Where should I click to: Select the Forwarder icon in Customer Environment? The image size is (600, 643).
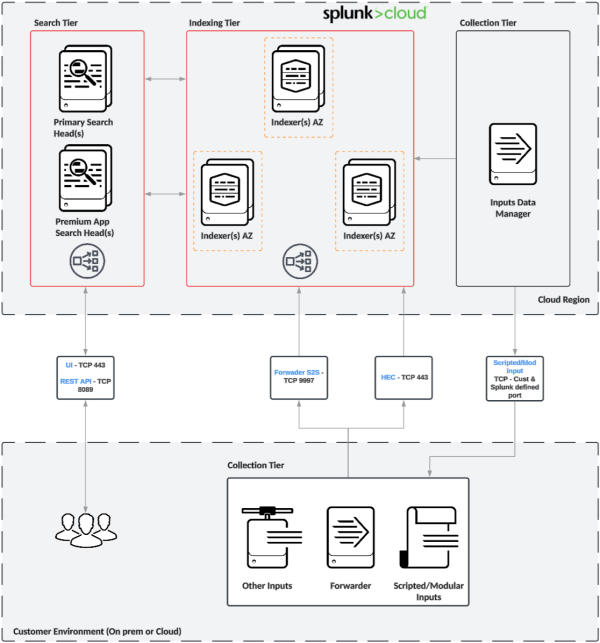tap(351, 538)
